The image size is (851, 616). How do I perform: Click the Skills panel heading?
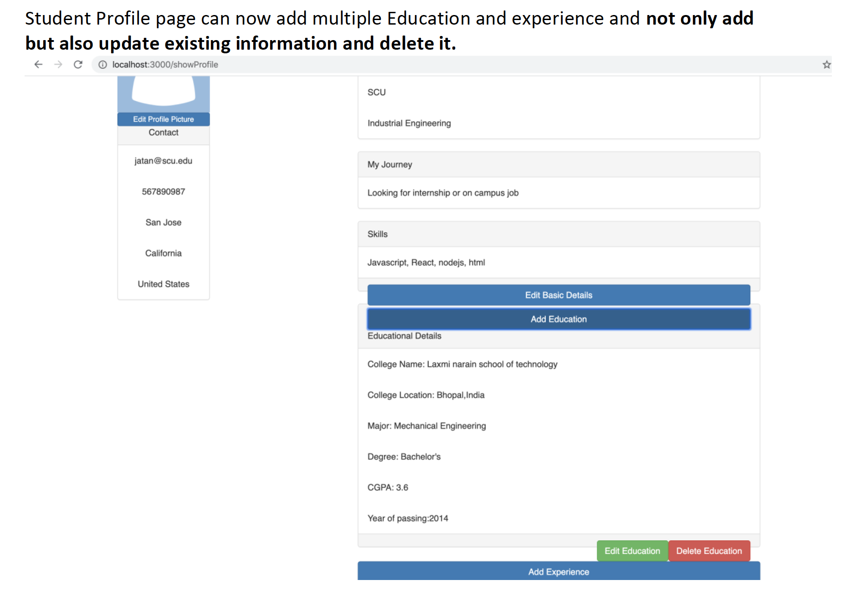click(378, 234)
